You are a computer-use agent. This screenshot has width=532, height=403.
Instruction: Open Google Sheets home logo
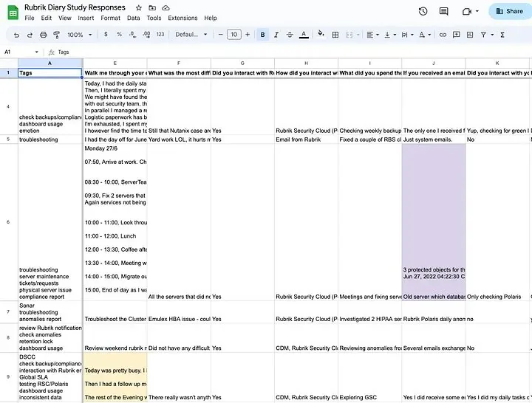coord(13,13)
